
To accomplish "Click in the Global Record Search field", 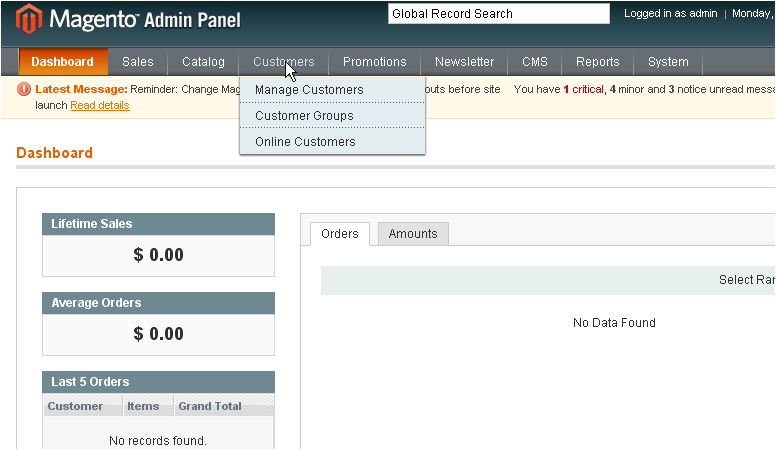I will [498, 14].
